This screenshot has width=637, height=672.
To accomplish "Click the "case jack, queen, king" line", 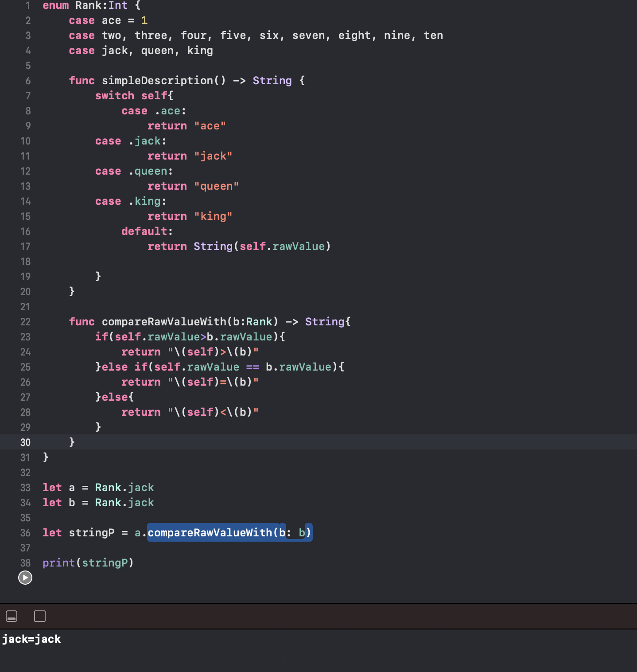I will tap(141, 51).
